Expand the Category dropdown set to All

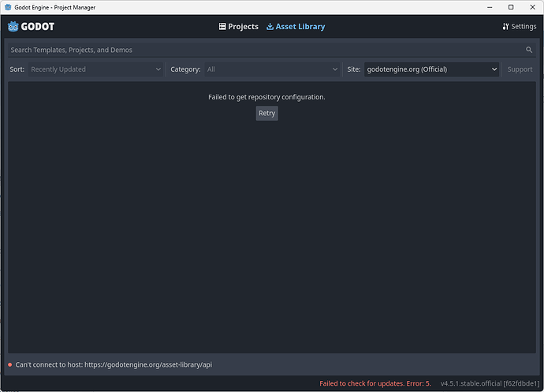point(272,69)
